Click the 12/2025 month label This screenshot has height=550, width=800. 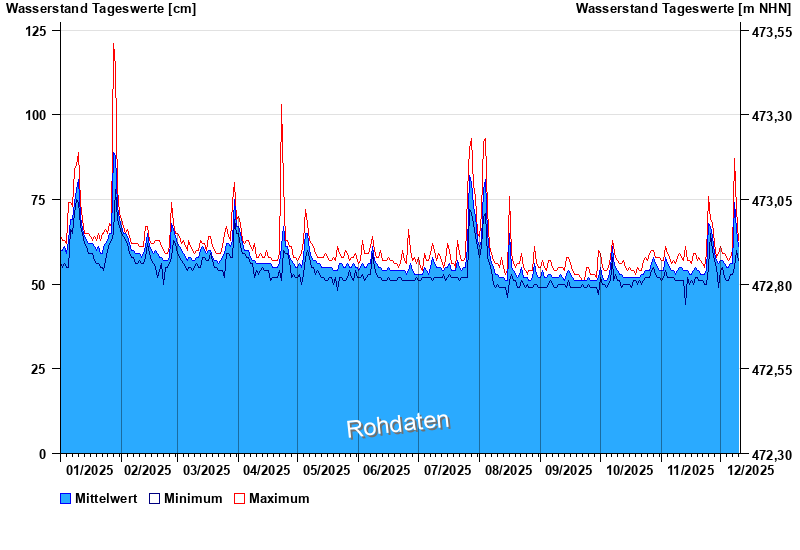(x=750, y=470)
